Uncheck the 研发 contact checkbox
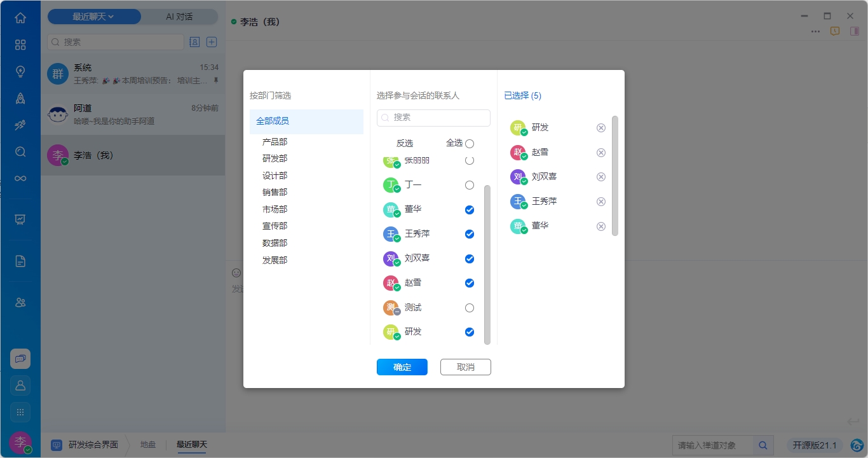The height and width of the screenshot is (458, 868). click(x=470, y=332)
